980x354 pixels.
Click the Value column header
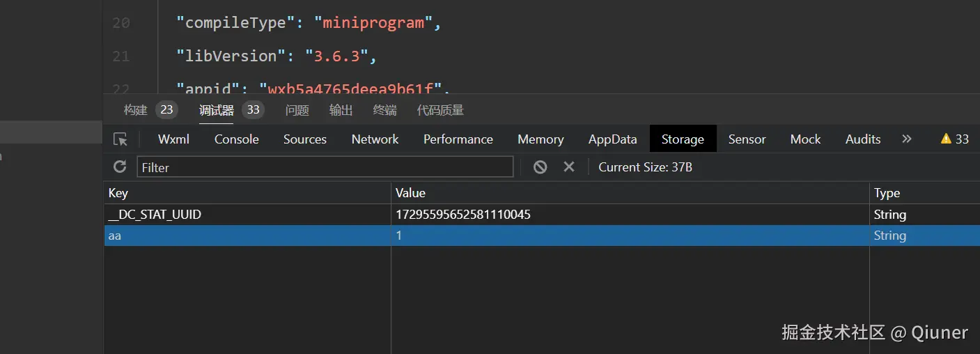tap(629, 193)
